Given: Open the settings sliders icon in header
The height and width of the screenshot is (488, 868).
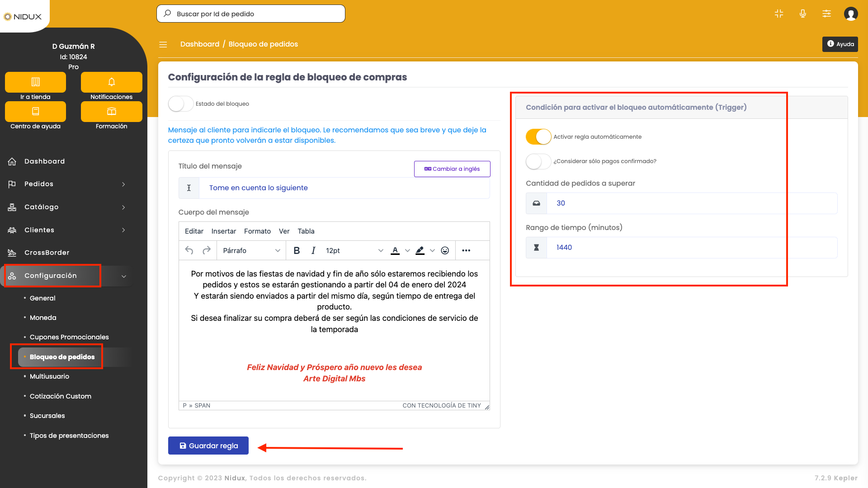Looking at the screenshot, I should pos(826,14).
